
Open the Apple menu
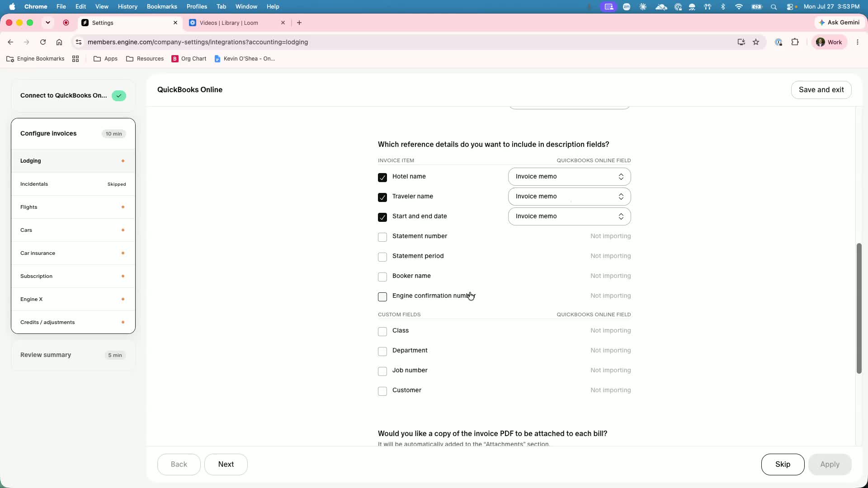point(12,6)
